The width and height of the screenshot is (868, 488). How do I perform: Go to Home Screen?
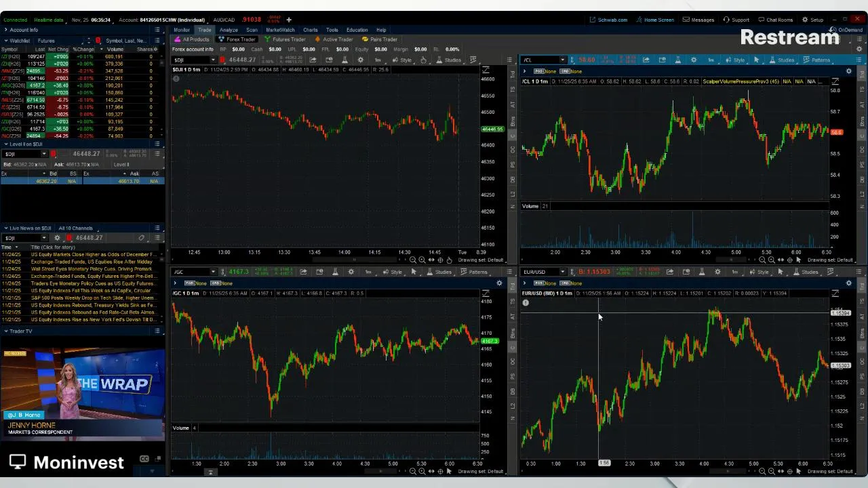tap(654, 20)
